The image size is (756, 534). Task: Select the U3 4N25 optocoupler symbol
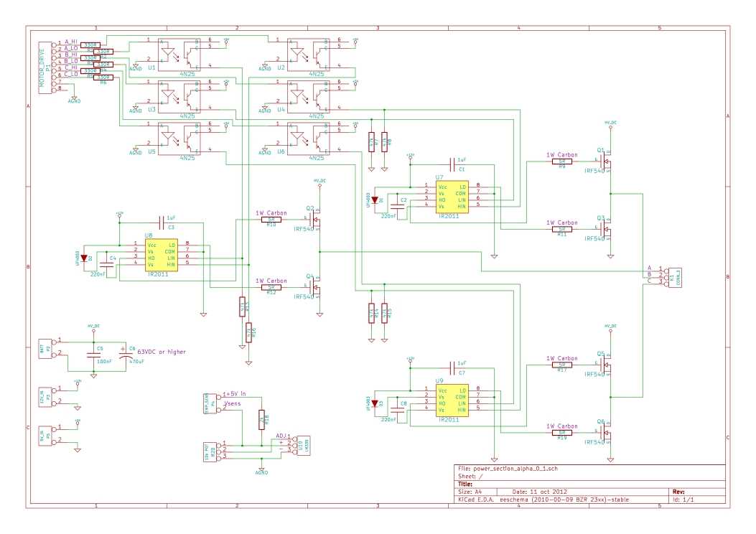(x=179, y=97)
